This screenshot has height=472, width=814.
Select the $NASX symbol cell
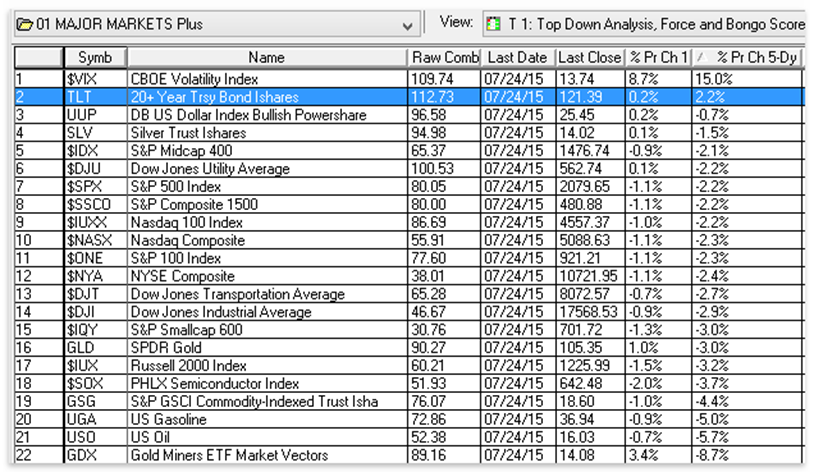click(96, 240)
